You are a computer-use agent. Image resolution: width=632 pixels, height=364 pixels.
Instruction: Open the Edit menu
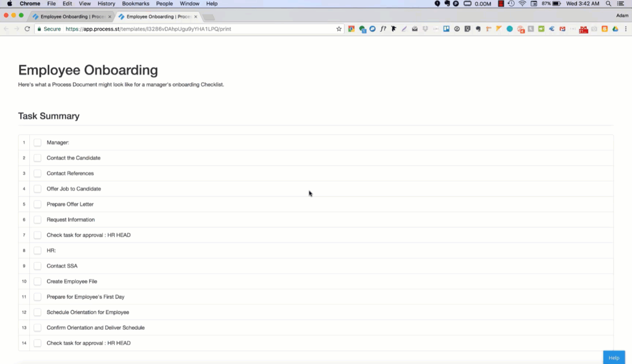[x=67, y=4]
